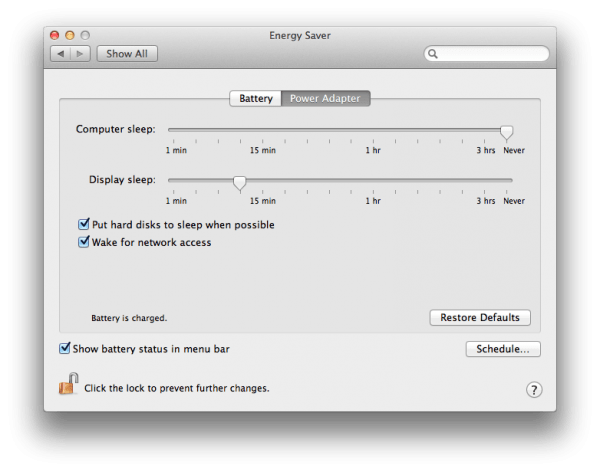The image size is (600, 472).
Task: Click the Display sleep slider knob
Action: click(x=239, y=182)
